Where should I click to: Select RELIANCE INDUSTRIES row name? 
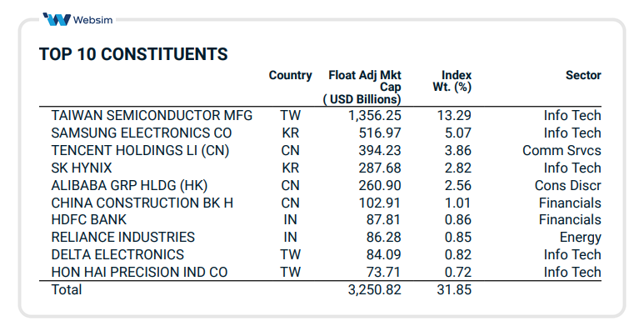click(x=122, y=238)
